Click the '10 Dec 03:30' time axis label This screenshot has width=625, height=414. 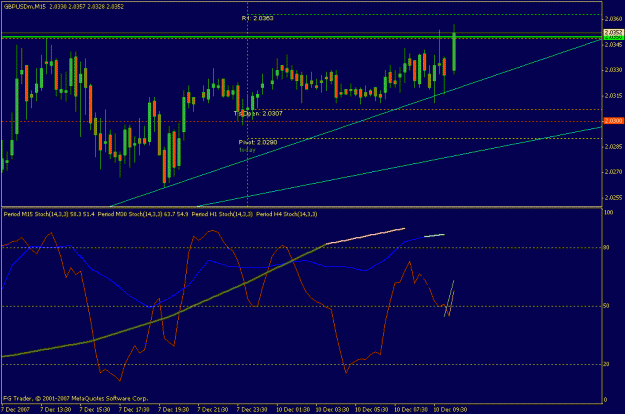pos(332,410)
